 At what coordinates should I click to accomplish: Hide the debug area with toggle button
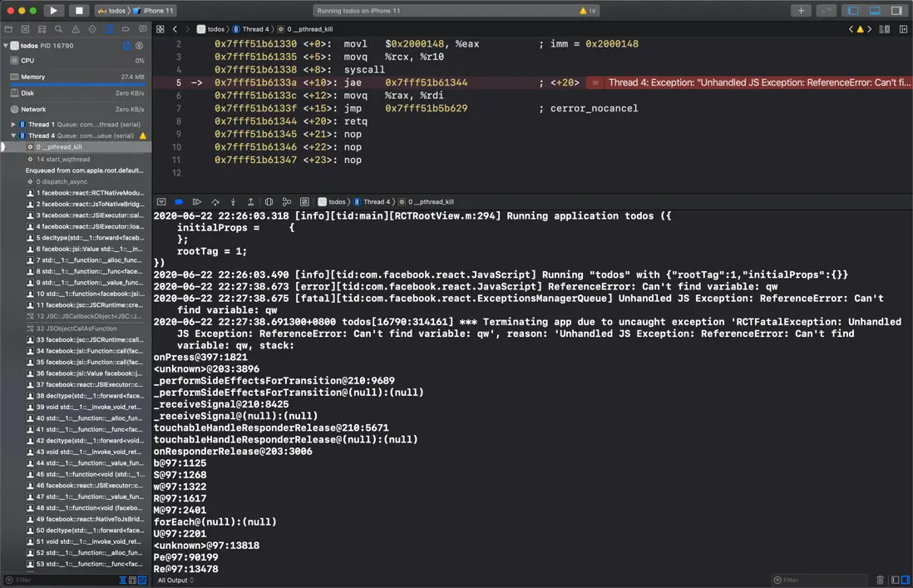tap(161, 202)
